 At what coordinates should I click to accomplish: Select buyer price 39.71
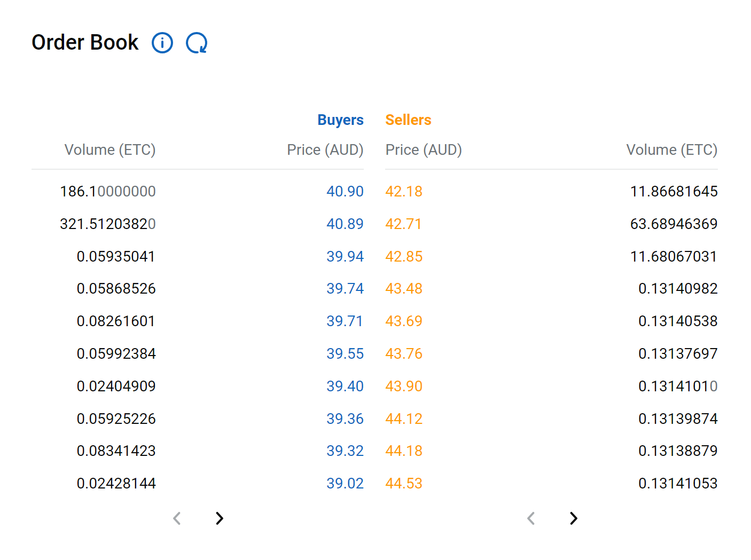345,321
